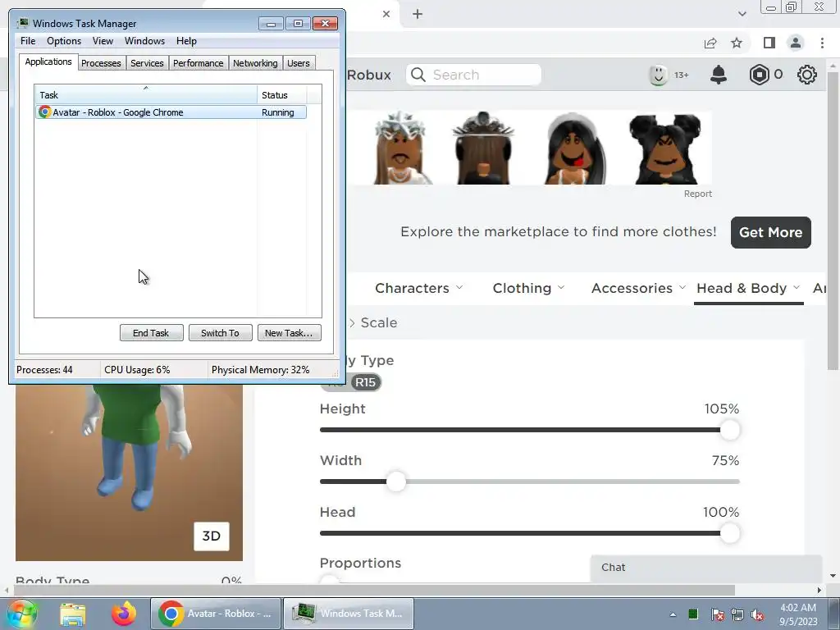Click the taskbar clock showing 4:02 AM
The image size is (840, 630).
(797, 614)
